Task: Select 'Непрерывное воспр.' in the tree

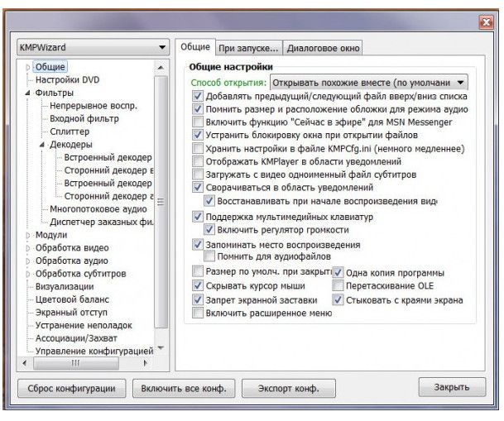Action: (94, 106)
